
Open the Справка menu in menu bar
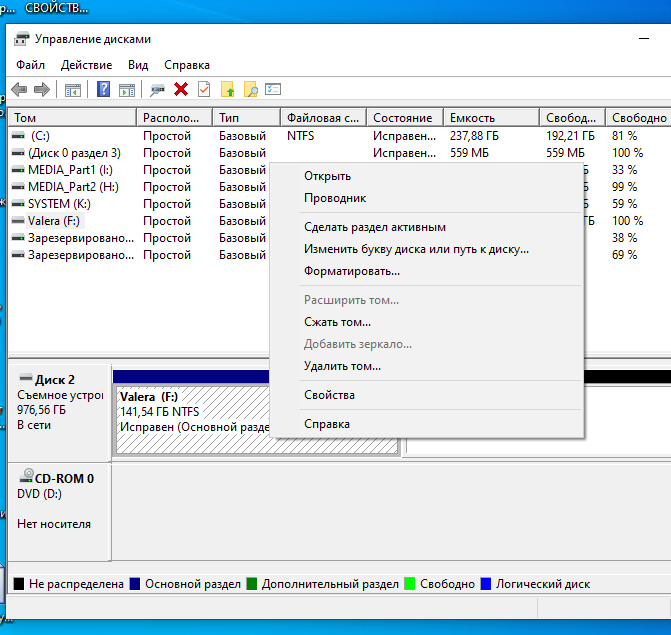click(x=187, y=65)
